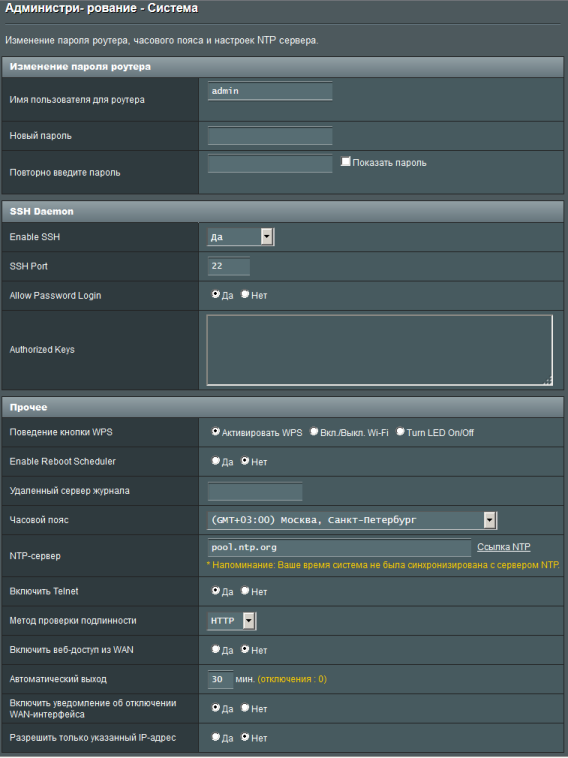The image size is (568, 758).
Task: Choose Turn LED On/Off button behavior
Action: tap(400, 431)
